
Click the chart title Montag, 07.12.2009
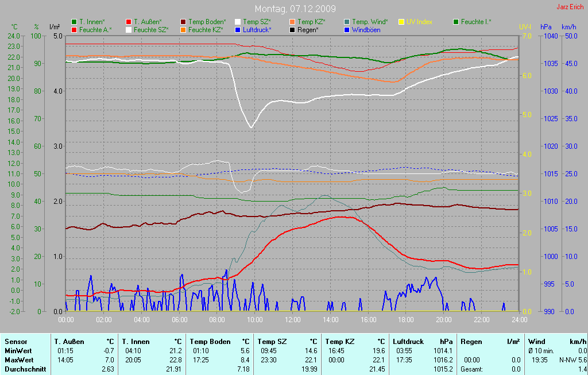pyautogui.click(x=295, y=9)
